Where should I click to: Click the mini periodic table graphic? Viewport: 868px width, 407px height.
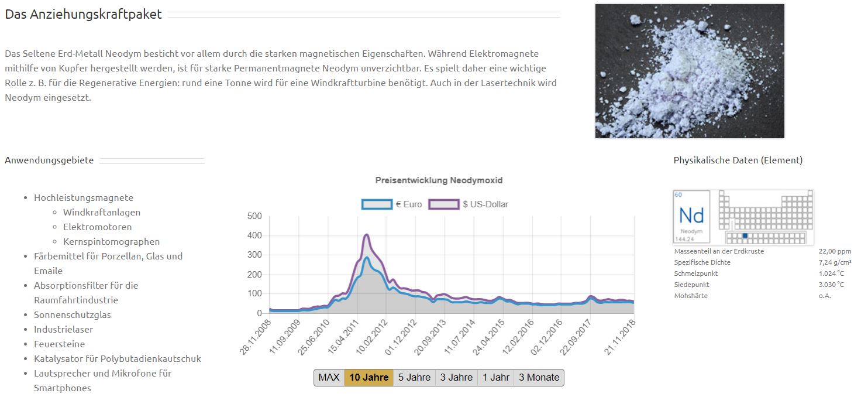point(765,217)
